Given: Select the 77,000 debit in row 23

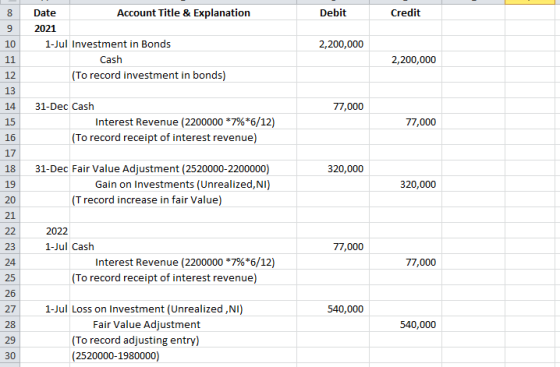Looking at the screenshot, I should point(333,247).
